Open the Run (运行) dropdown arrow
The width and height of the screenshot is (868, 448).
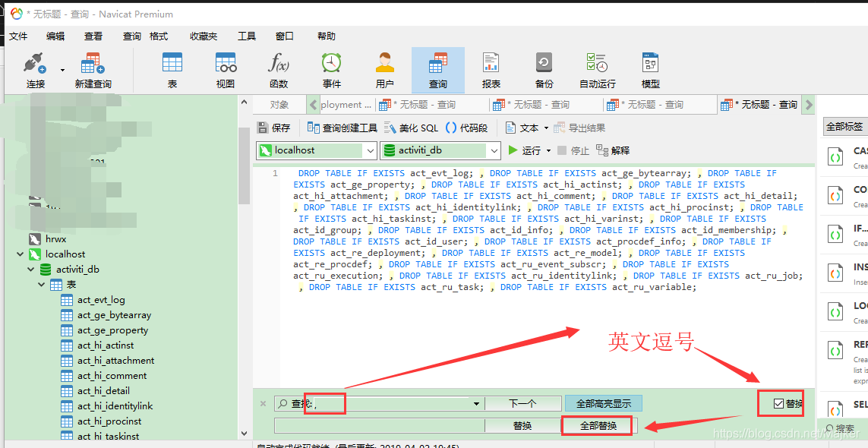pos(548,150)
